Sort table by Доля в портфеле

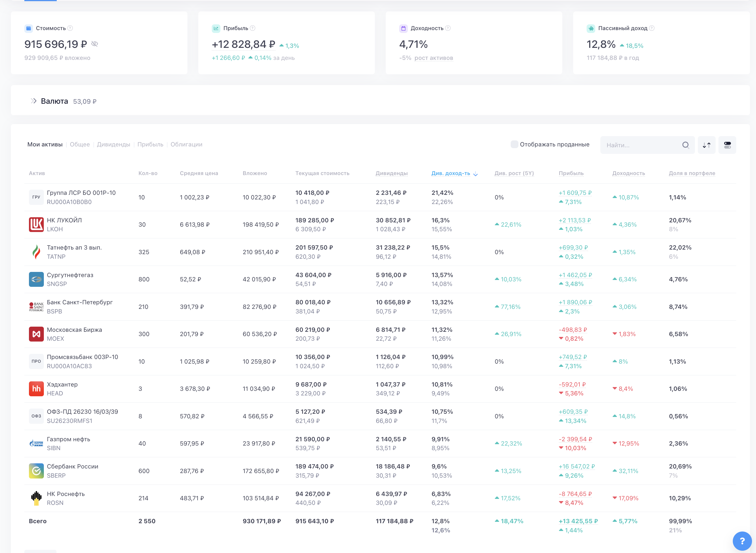(692, 173)
